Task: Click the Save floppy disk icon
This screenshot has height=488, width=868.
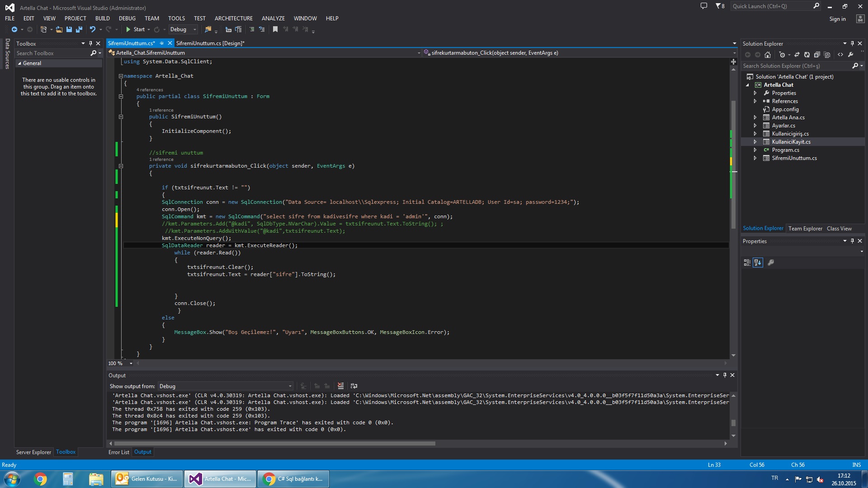Action: (69, 29)
